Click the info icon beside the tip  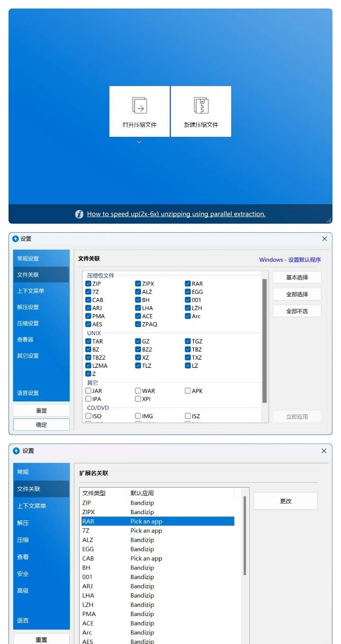point(80,214)
